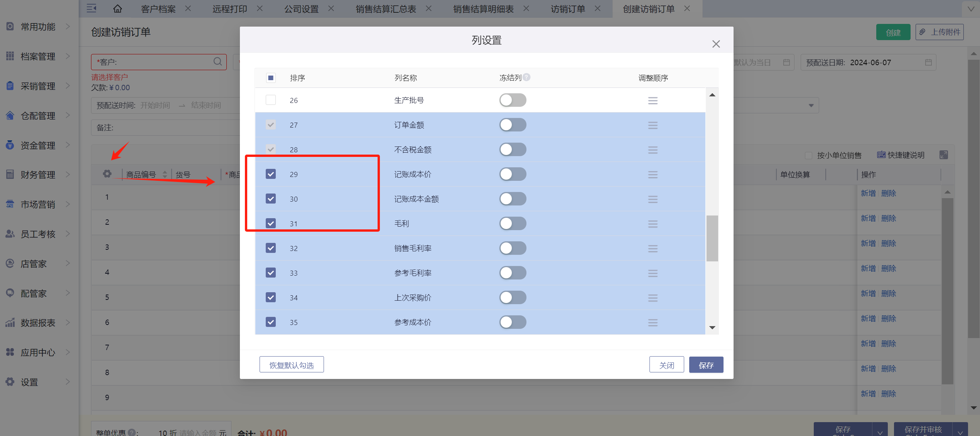Click the 客户 input field
Image resolution: width=980 pixels, height=436 pixels.
(159, 62)
